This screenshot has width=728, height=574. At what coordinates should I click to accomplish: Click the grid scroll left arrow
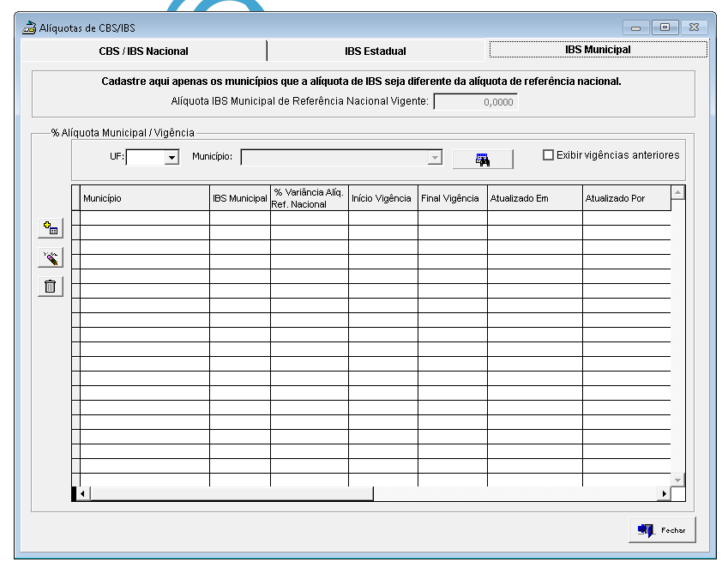pyautogui.click(x=83, y=494)
